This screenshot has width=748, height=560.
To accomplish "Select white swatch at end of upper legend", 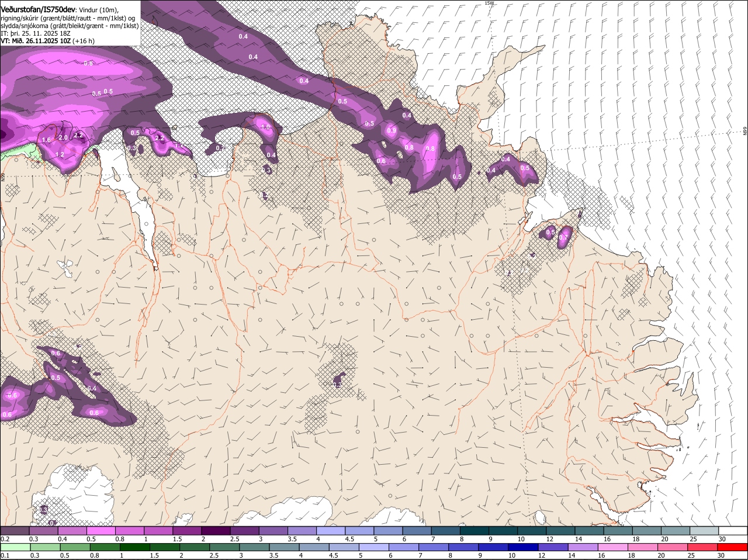I will (733, 530).
